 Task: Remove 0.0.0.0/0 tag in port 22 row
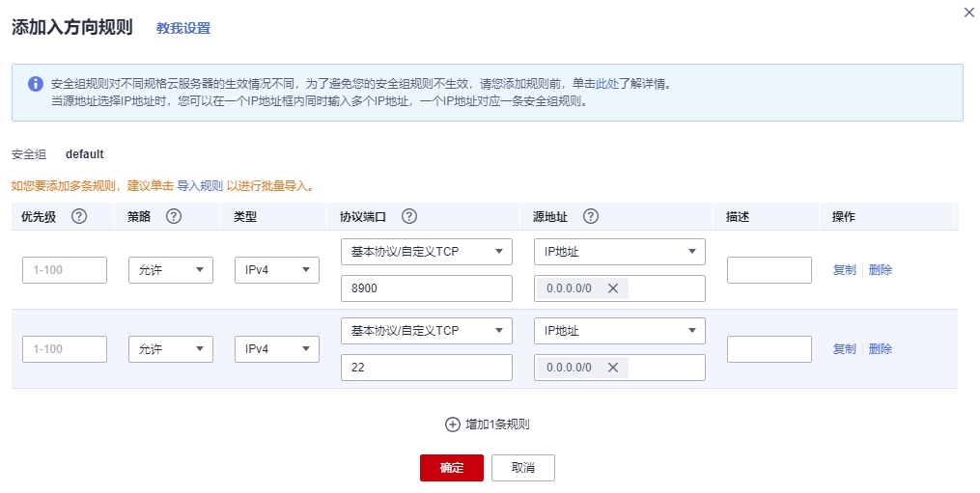click(613, 368)
